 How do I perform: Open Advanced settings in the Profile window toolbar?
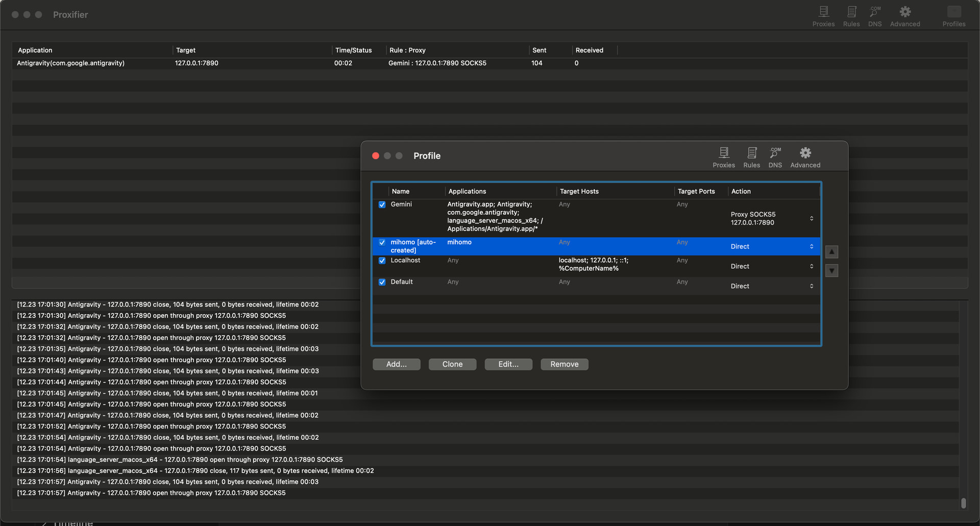pos(805,157)
